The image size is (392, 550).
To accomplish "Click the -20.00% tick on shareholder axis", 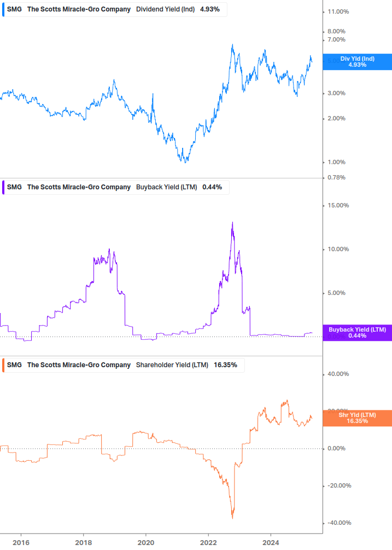I will point(339,486).
